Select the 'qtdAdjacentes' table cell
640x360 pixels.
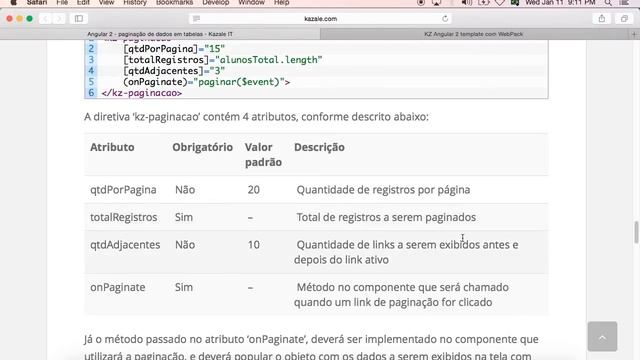click(x=125, y=245)
